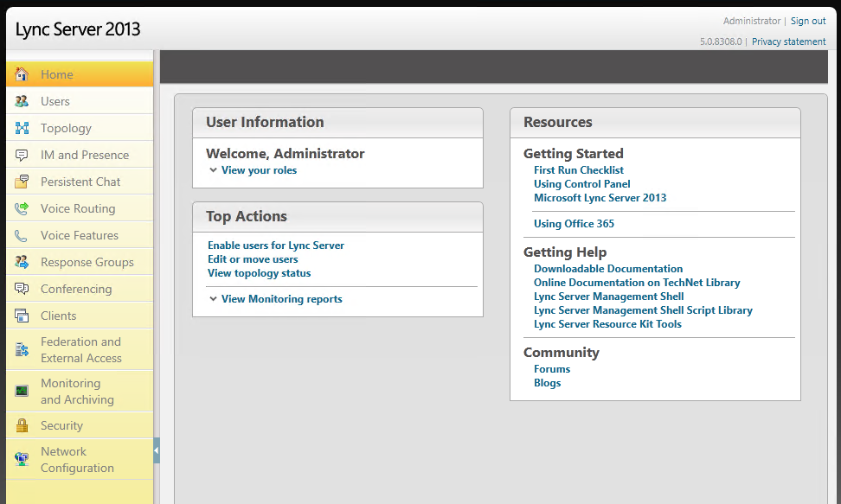Screen dimensions: 841x504
Task: Open Monitoring and Archiving
Action: pyautogui.click(x=80, y=391)
